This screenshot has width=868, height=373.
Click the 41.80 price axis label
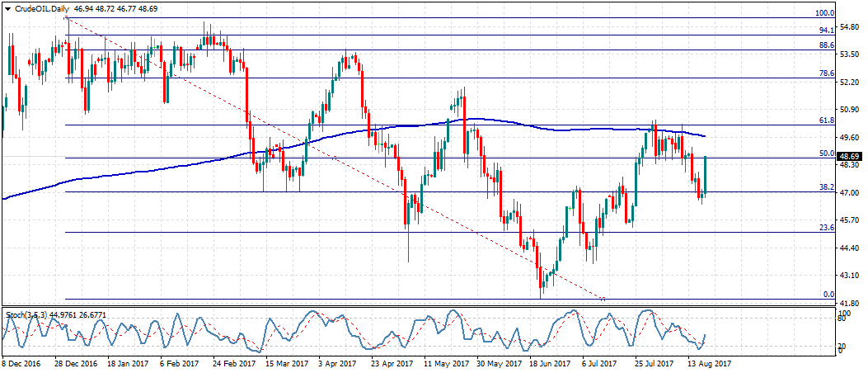pos(849,303)
